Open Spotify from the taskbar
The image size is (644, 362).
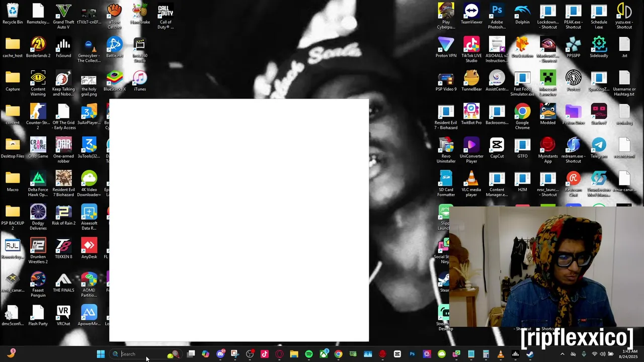point(309,354)
